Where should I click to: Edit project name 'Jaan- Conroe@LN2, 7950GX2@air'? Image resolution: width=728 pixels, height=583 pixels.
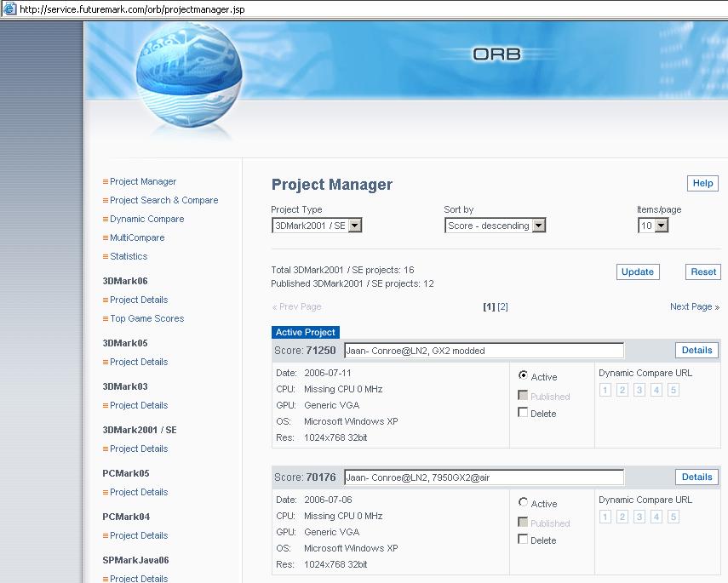tap(484, 477)
